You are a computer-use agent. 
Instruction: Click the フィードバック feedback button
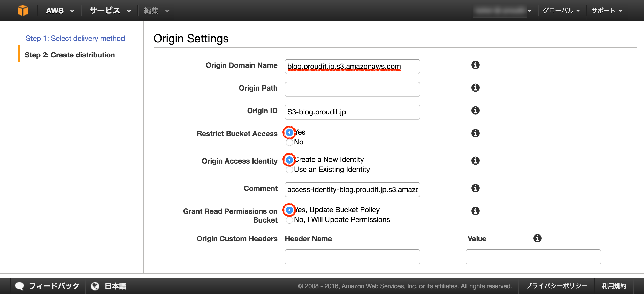coord(48,286)
